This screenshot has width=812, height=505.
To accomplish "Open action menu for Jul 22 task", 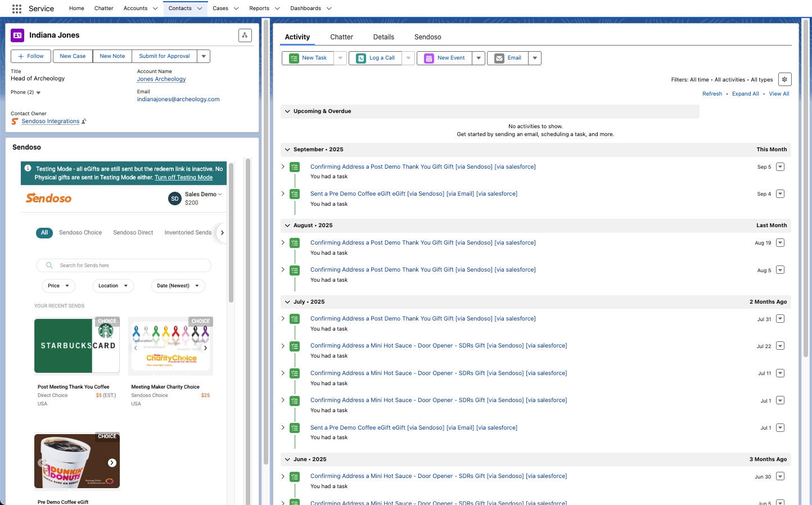I will 780,346.
